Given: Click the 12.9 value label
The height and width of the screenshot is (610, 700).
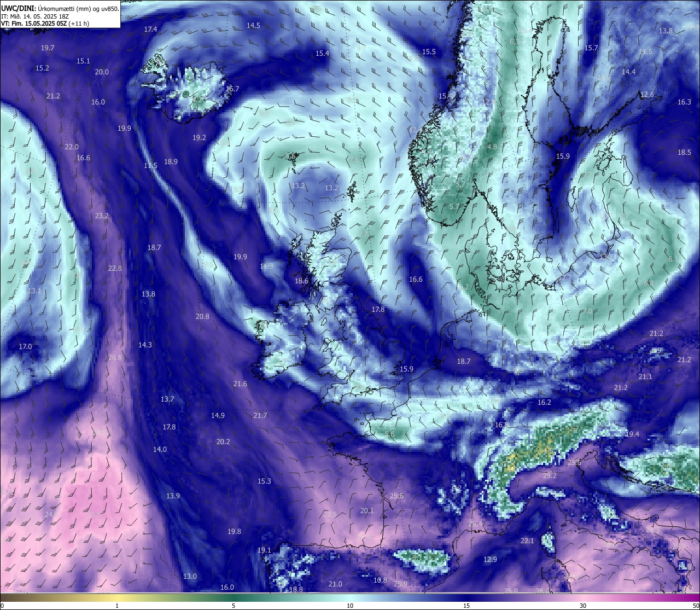Looking at the screenshot, I should point(490,560).
